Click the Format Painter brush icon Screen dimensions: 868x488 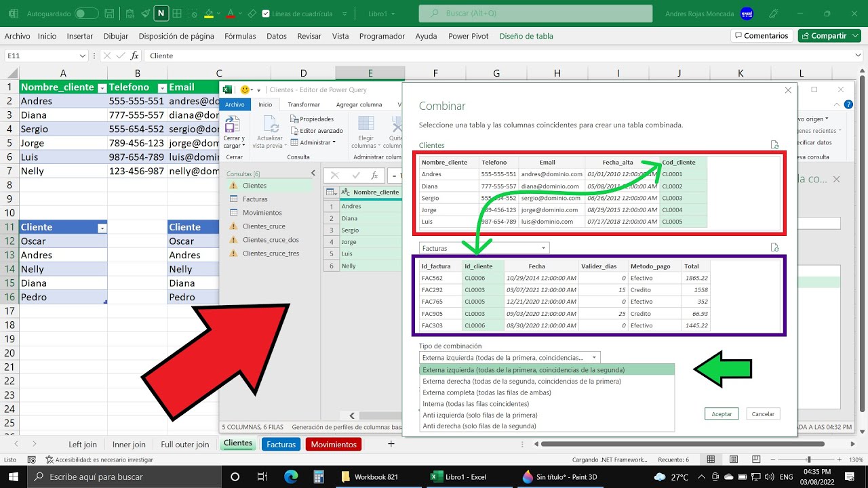[145, 14]
